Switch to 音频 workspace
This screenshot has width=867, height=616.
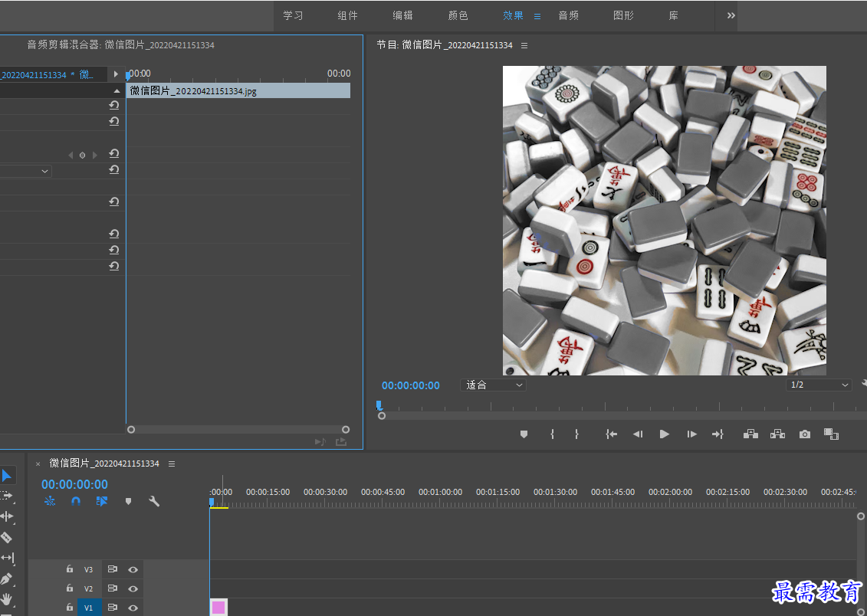pos(568,15)
